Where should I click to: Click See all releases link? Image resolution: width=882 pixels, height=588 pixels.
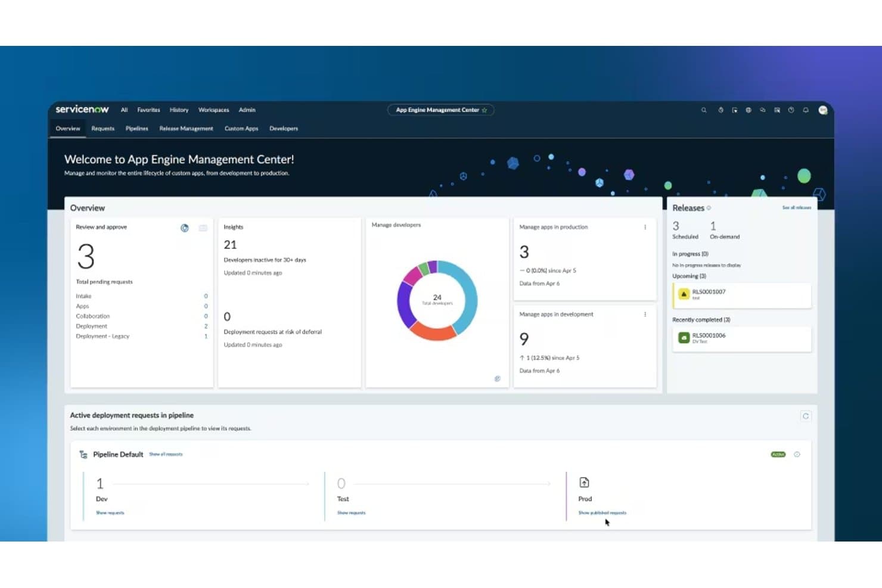point(796,208)
